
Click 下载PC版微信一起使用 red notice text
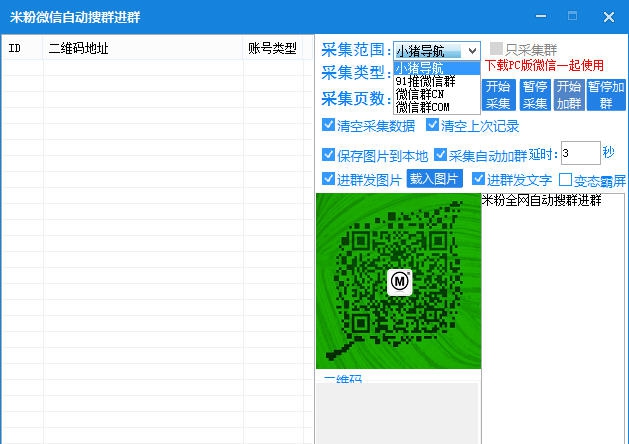click(x=544, y=65)
